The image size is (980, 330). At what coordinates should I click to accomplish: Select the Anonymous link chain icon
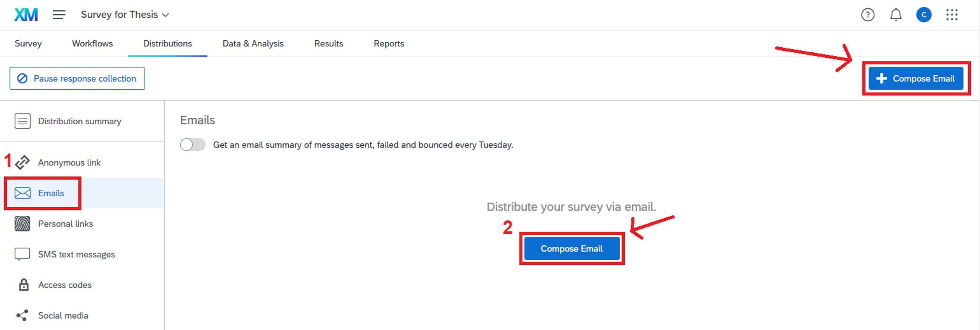[22, 163]
